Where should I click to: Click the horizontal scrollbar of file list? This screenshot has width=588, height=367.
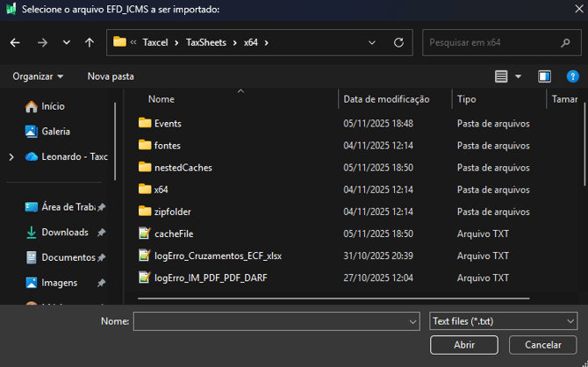click(x=333, y=299)
